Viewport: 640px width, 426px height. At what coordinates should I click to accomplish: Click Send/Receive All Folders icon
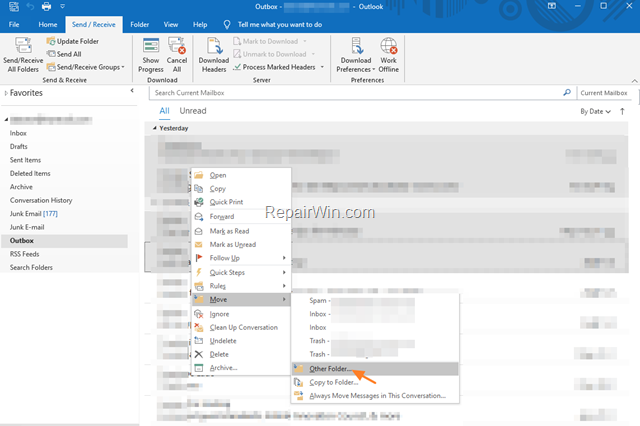click(x=23, y=45)
